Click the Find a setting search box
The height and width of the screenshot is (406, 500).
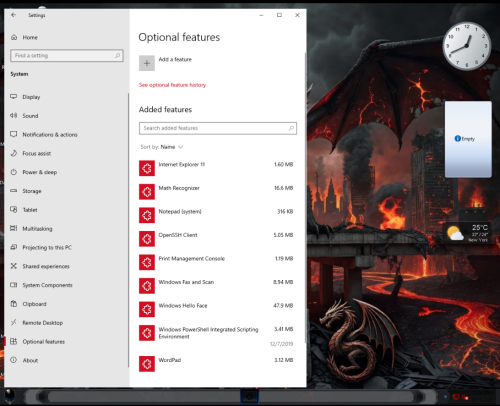click(x=67, y=56)
